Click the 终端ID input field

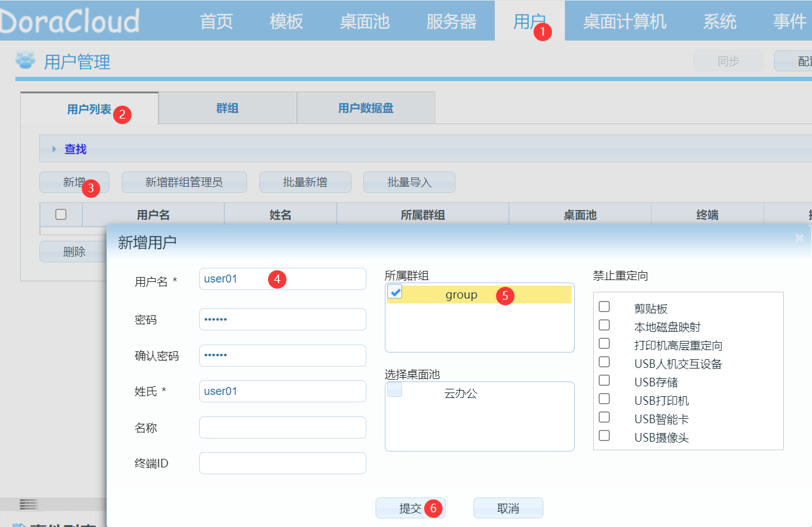(x=282, y=463)
